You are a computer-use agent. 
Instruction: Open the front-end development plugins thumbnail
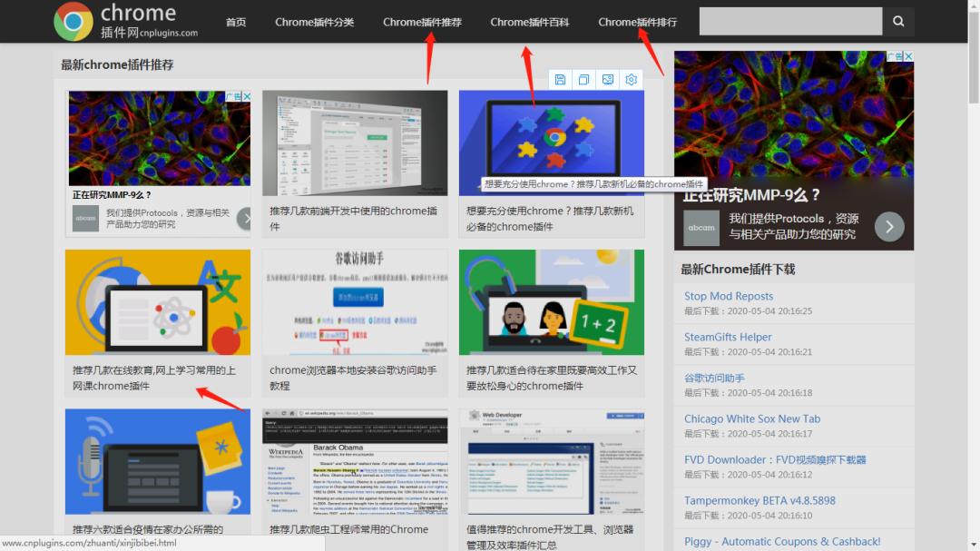pyautogui.click(x=355, y=143)
